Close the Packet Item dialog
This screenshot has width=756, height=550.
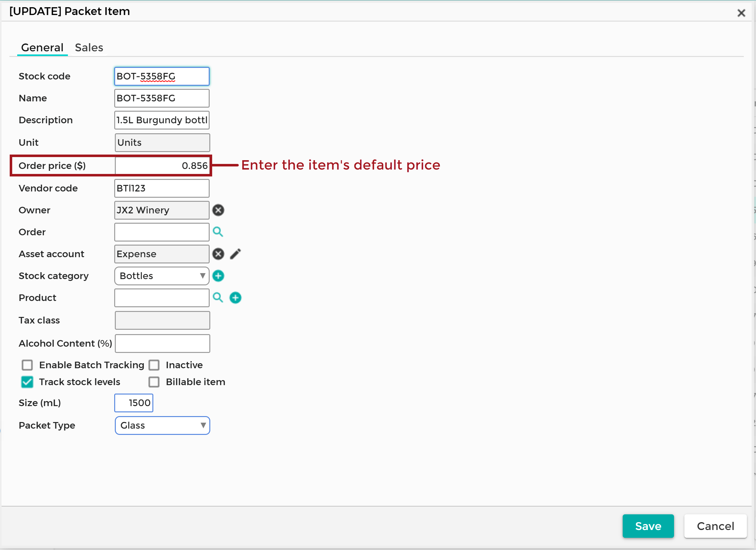click(x=741, y=13)
